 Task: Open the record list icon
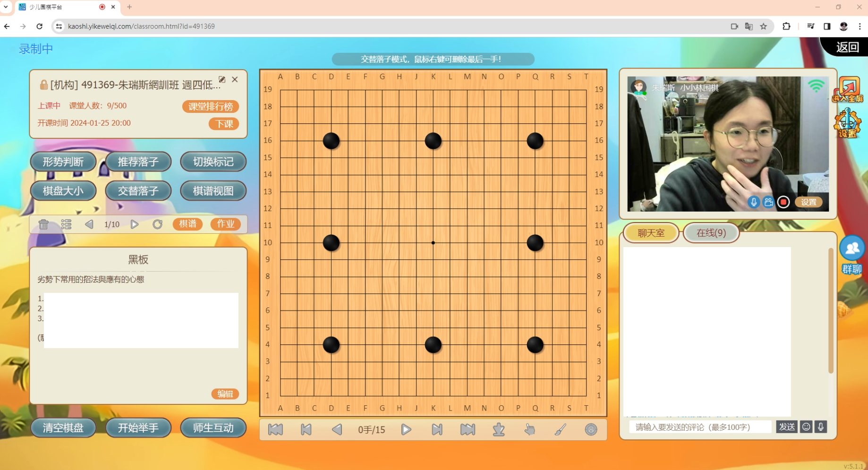click(x=66, y=224)
